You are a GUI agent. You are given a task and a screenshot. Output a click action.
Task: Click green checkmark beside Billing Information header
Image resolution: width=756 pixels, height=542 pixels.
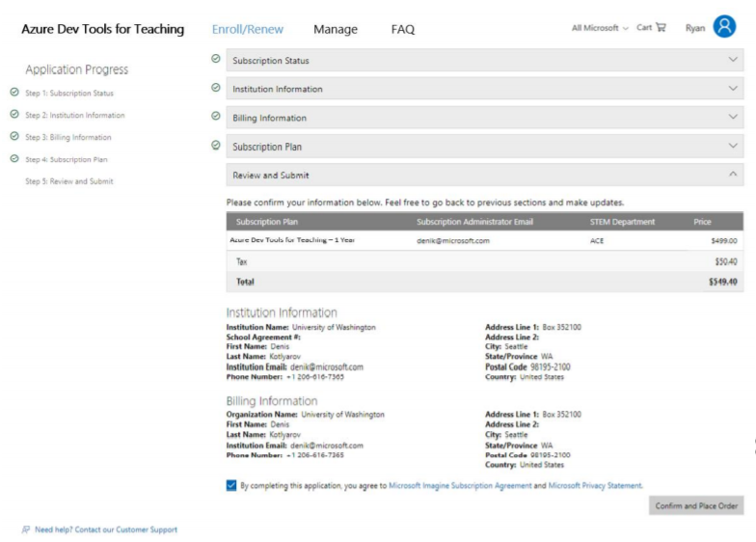(x=216, y=116)
